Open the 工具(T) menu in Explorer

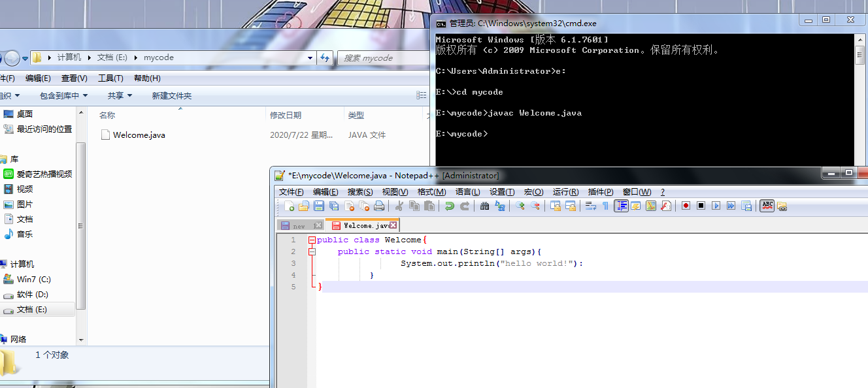[110, 78]
